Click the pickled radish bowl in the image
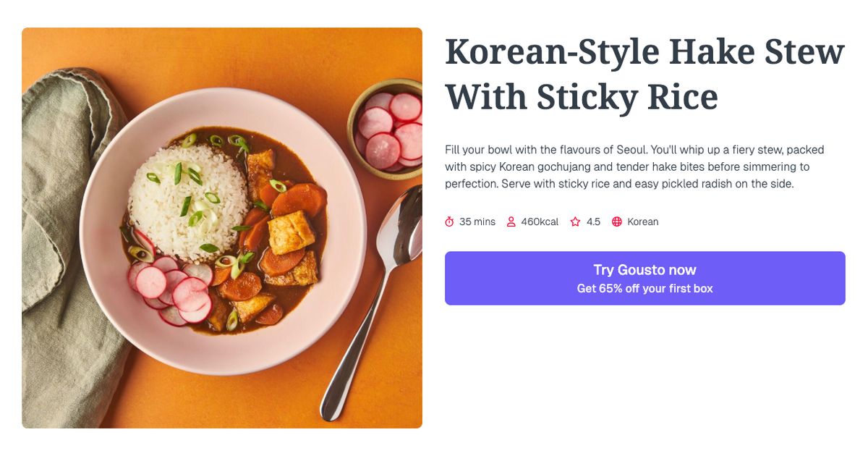868x456 pixels. coord(390,135)
